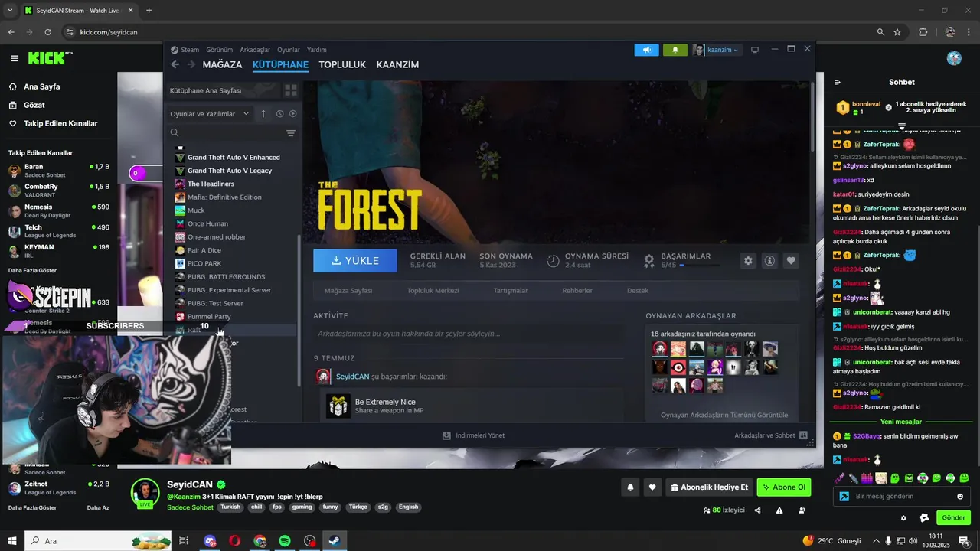Switch to TOPLULUK tab in Steam

(342, 64)
